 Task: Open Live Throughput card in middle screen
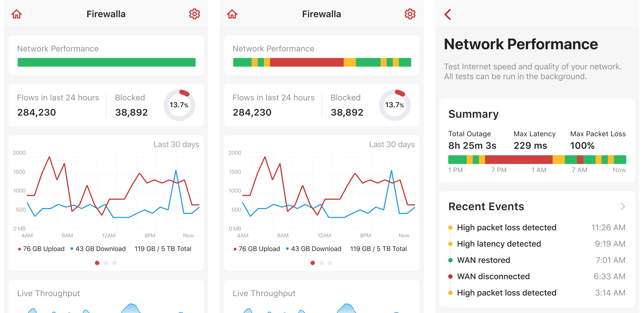(322, 296)
